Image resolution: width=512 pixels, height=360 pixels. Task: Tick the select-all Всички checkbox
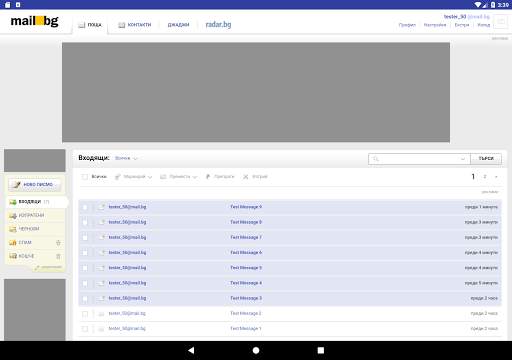click(85, 177)
